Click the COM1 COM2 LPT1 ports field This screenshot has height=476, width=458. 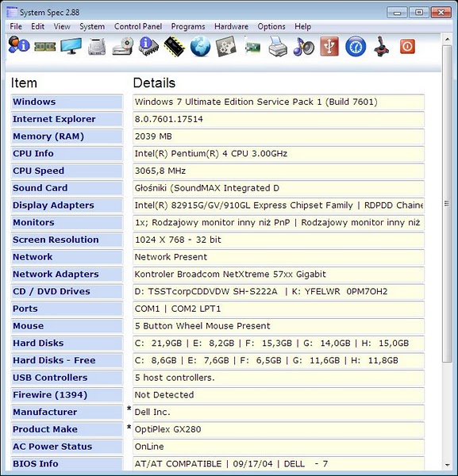click(279, 309)
